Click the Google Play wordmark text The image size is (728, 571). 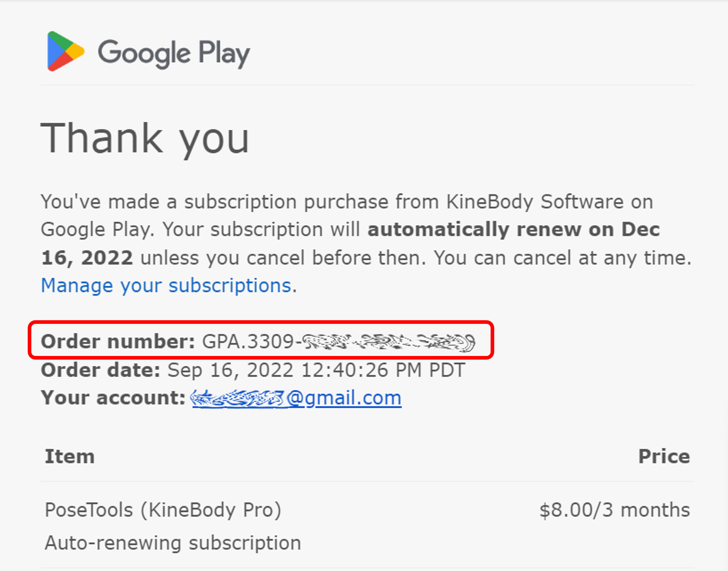pyautogui.click(x=174, y=53)
